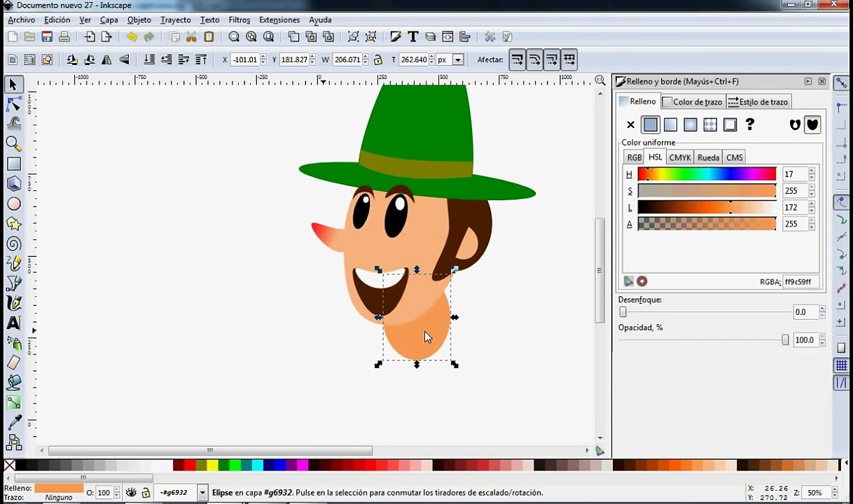Select the Spiral tool
Screen dimensions: 853x504
point(13,244)
